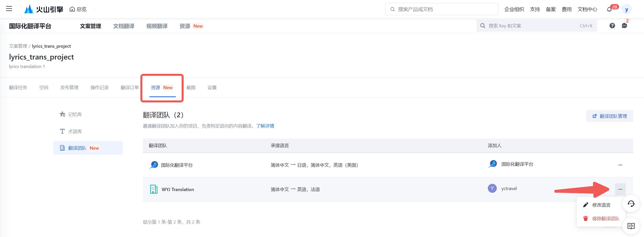Click the 翻译团队管理 button
The height and width of the screenshot is (237, 644).
tap(610, 116)
